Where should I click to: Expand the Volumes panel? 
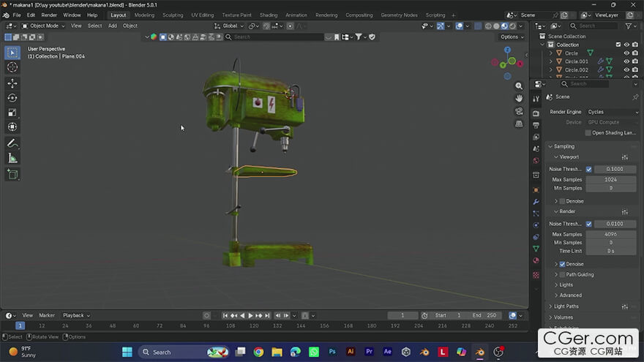pos(563,317)
